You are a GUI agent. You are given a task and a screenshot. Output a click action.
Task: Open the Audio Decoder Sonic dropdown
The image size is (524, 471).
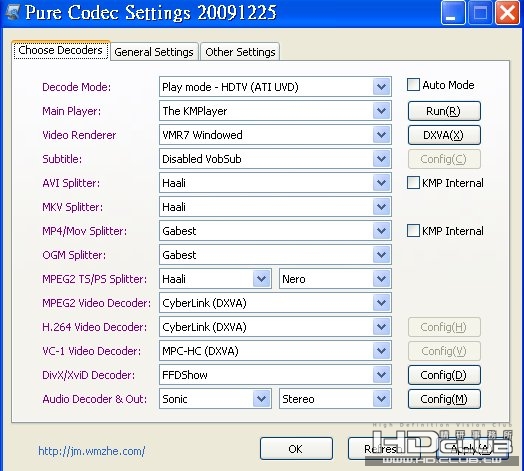261,399
